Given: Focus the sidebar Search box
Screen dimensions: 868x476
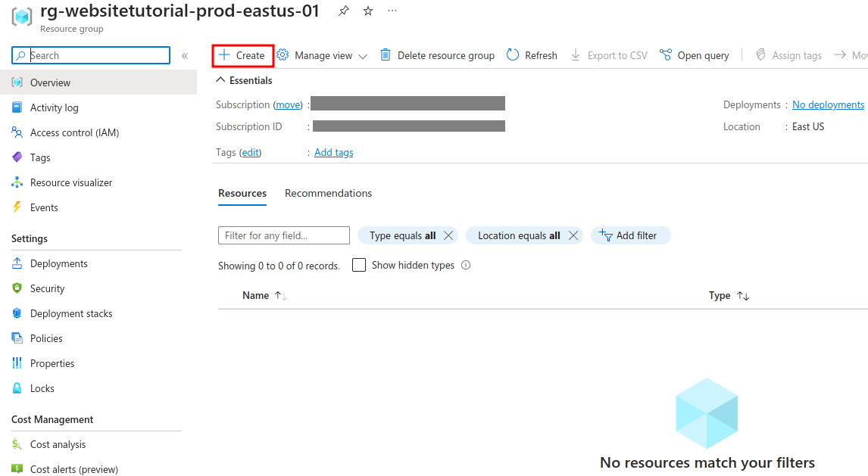Looking at the screenshot, I should coord(91,55).
